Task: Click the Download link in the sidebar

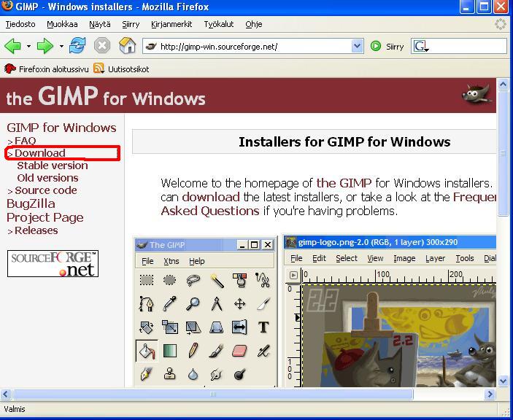Action: click(x=40, y=153)
